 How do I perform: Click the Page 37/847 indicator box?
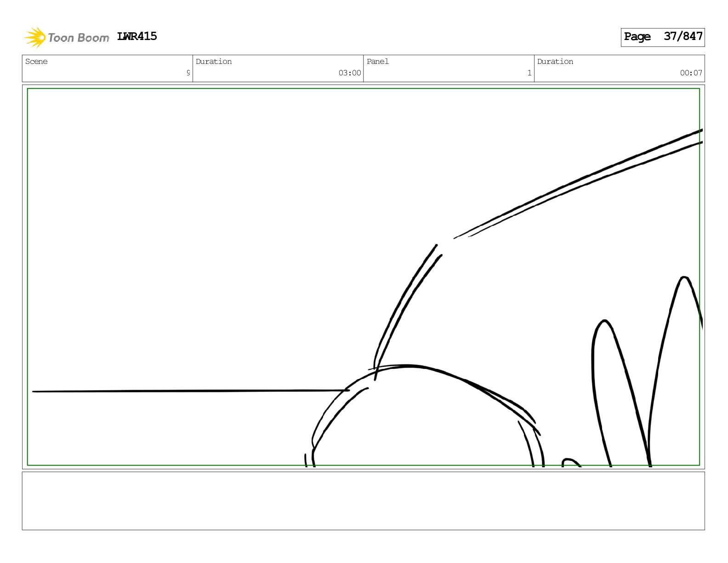662,37
